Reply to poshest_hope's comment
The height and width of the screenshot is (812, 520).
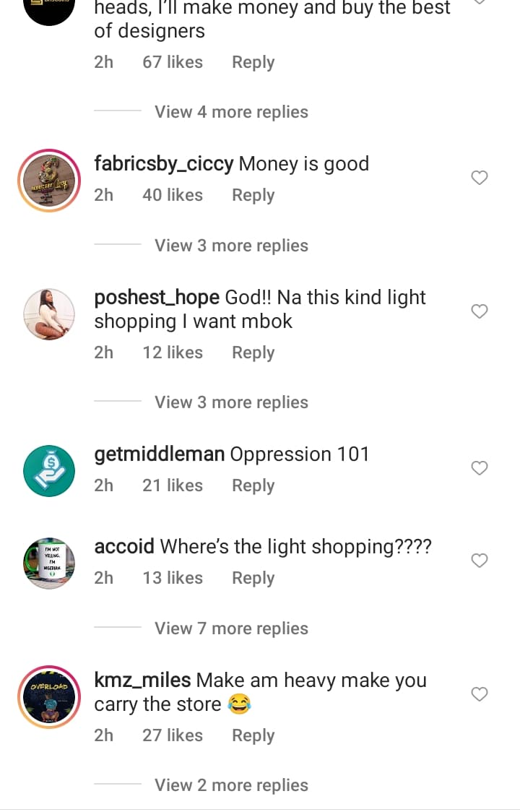[x=253, y=353]
